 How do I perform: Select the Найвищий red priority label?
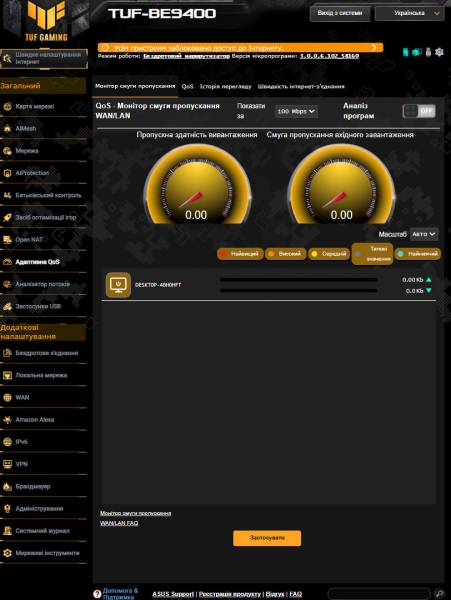pos(240,254)
